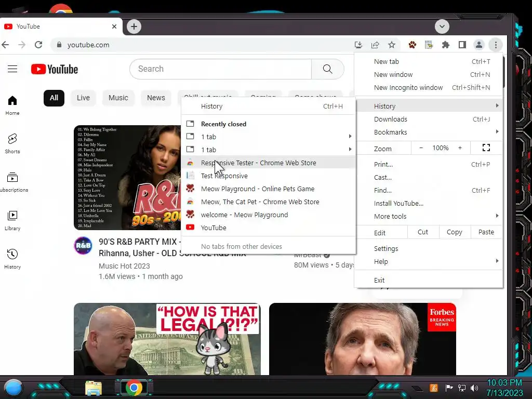Reopen Test Responsive history entry

pos(269,176)
